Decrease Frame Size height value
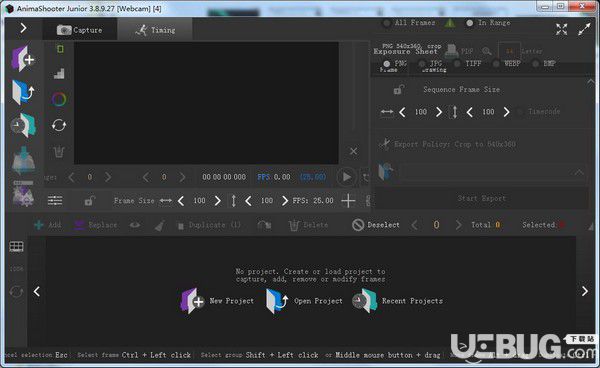600x368 pixels. coord(248,200)
